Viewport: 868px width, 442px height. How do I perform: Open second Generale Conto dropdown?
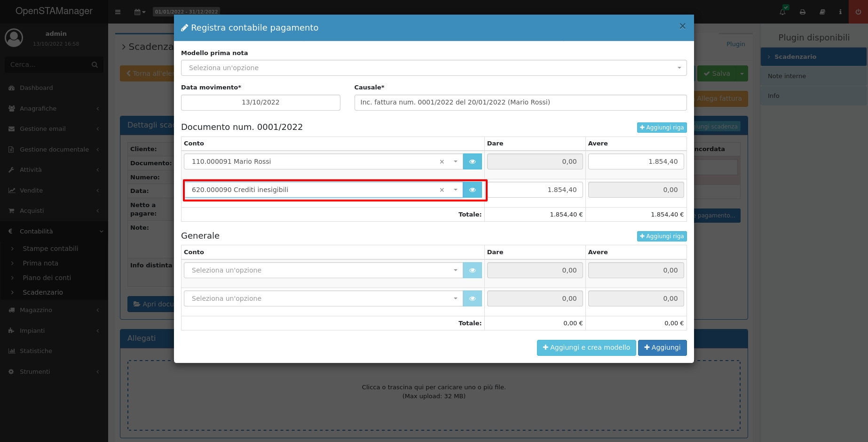tap(323, 298)
